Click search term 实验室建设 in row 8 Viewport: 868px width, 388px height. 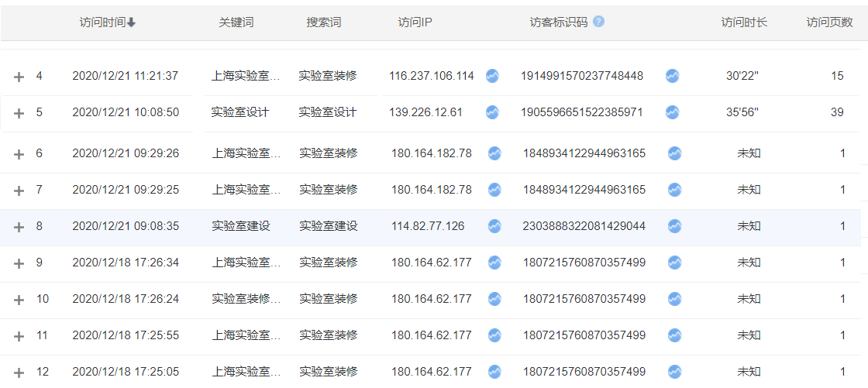329,226
